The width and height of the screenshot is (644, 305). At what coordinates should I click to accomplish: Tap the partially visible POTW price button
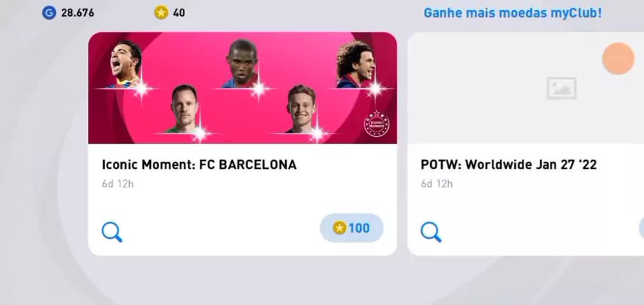[641, 228]
